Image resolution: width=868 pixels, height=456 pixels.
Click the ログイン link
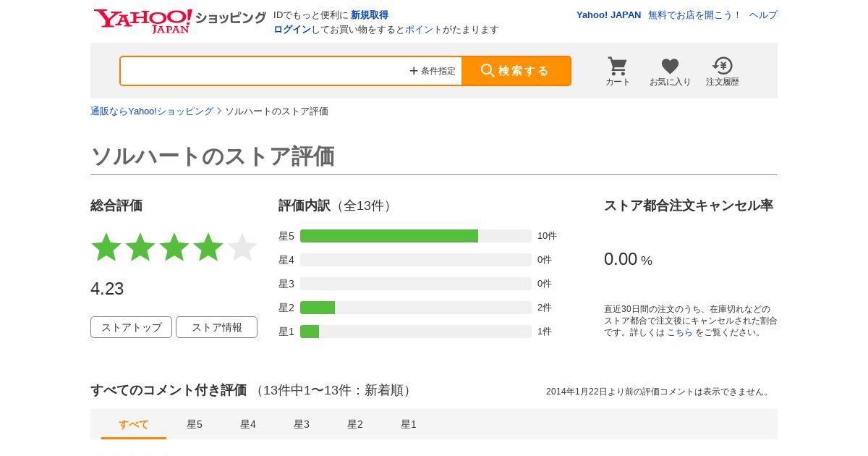292,30
